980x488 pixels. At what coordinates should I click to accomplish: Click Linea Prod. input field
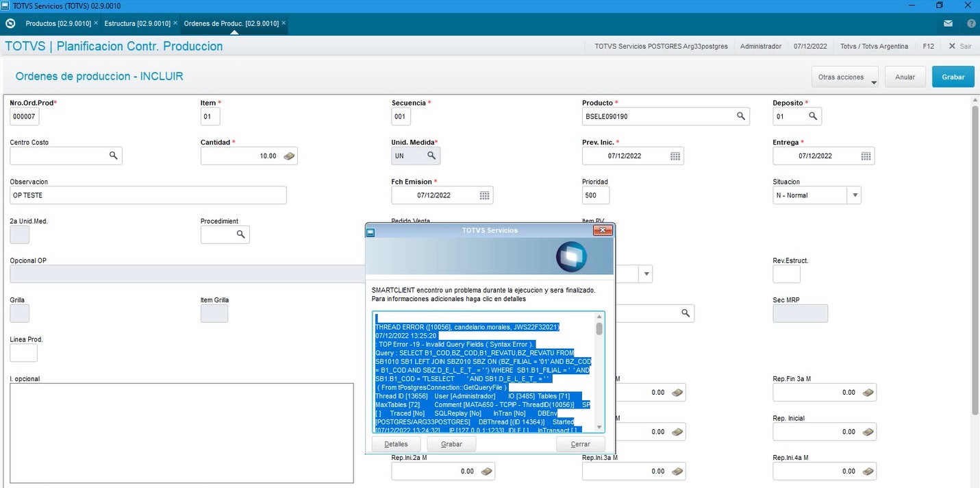(23, 353)
